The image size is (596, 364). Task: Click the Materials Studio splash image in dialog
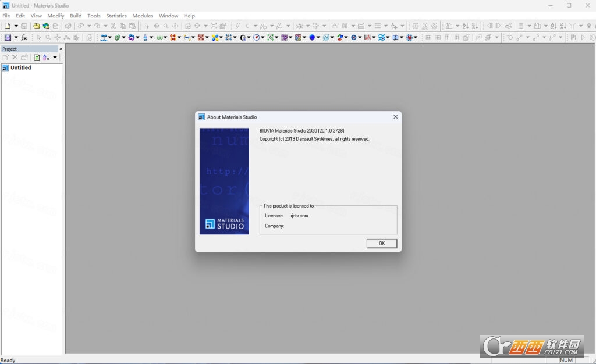click(224, 181)
